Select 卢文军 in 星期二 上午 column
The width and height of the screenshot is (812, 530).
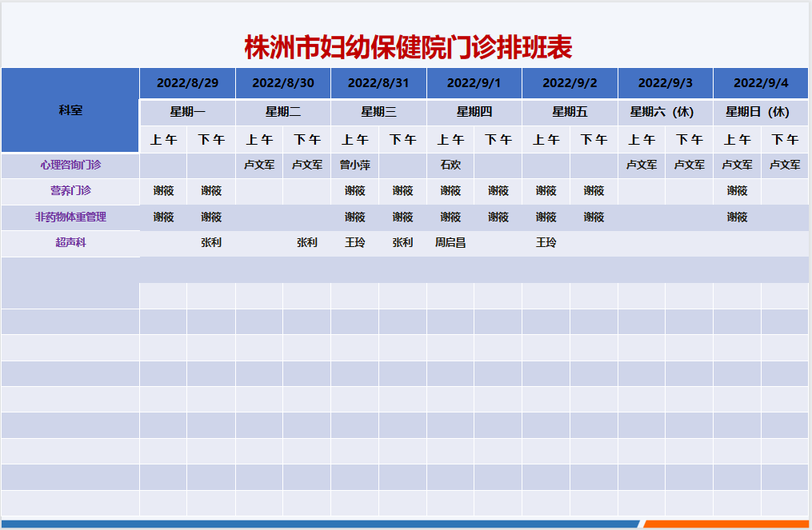point(259,165)
